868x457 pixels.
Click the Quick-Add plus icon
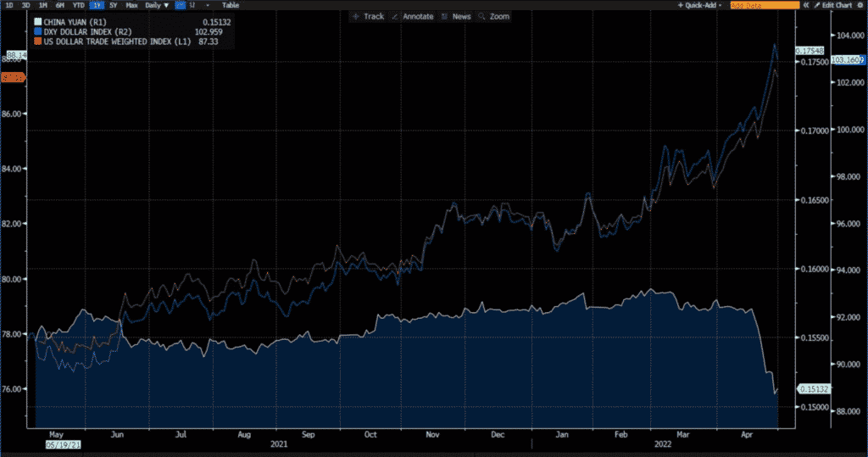681,5
